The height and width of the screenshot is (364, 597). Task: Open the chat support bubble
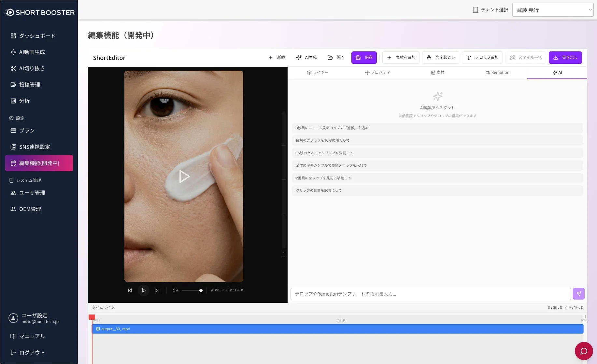click(x=584, y=351)
